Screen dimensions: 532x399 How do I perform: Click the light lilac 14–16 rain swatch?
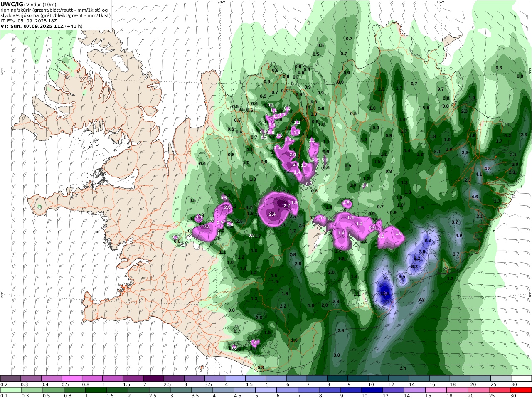(414, 390)
